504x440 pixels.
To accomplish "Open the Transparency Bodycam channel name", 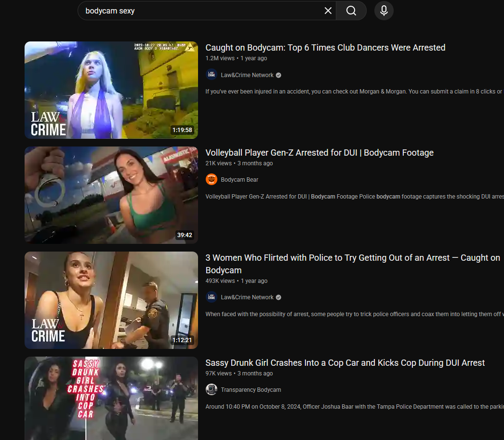I will coord(251,389).
